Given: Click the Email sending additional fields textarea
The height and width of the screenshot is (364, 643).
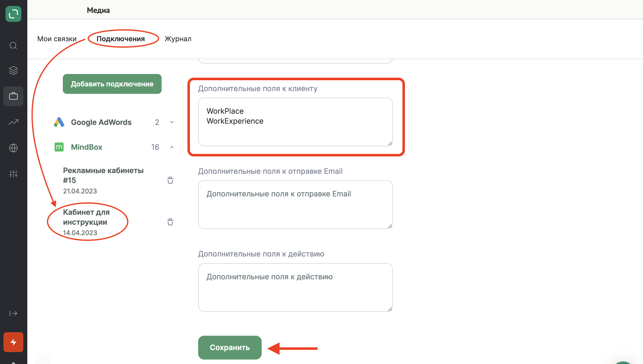Looking at the screenshot, I should coord(295,205).
